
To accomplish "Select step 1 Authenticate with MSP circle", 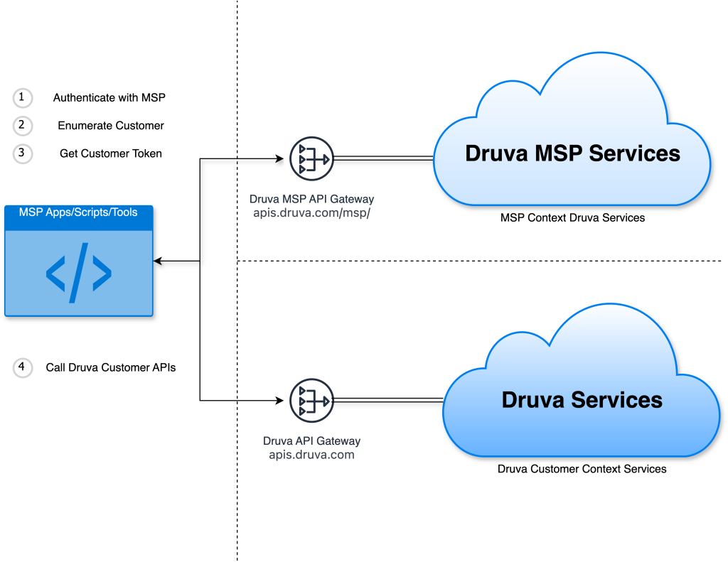I will coord(22,98).
